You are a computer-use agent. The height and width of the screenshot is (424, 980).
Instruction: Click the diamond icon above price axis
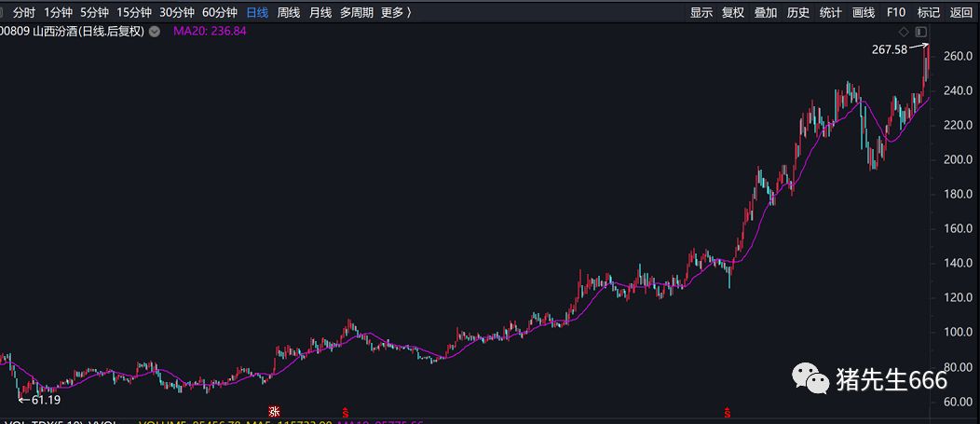(904, 32)
